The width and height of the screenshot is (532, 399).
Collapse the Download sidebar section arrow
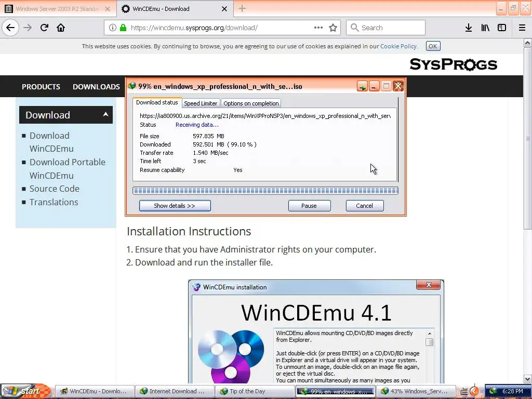click(x=105, y=114)
